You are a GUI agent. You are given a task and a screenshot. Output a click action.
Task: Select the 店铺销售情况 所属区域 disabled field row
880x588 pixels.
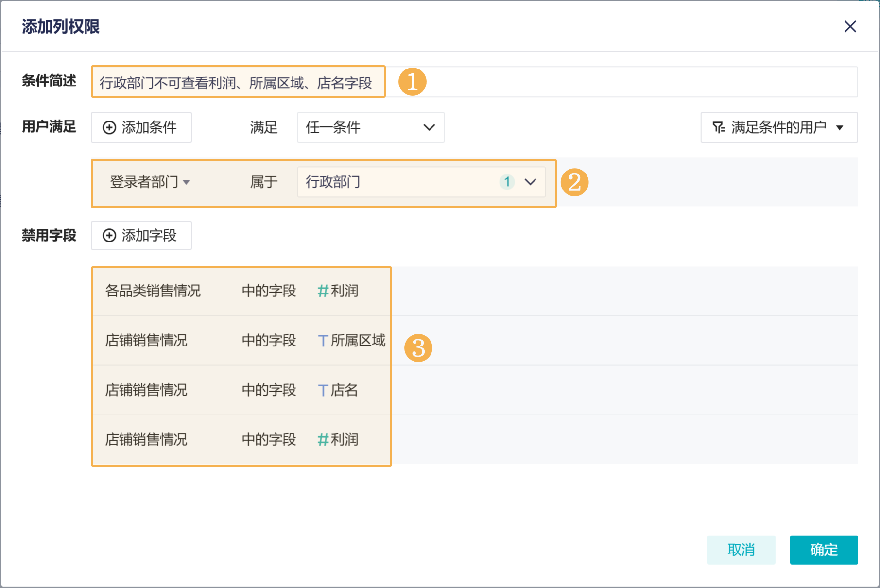[x=242, y=341]
